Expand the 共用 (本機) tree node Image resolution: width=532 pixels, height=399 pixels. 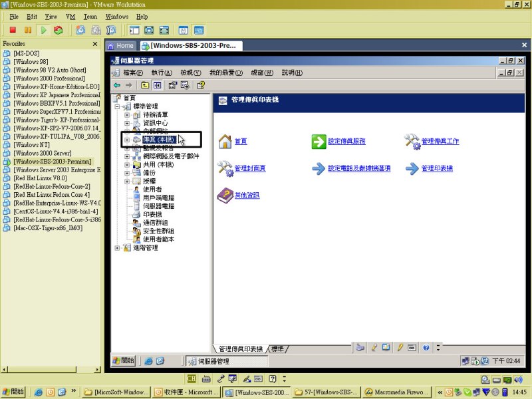point(127,164)
